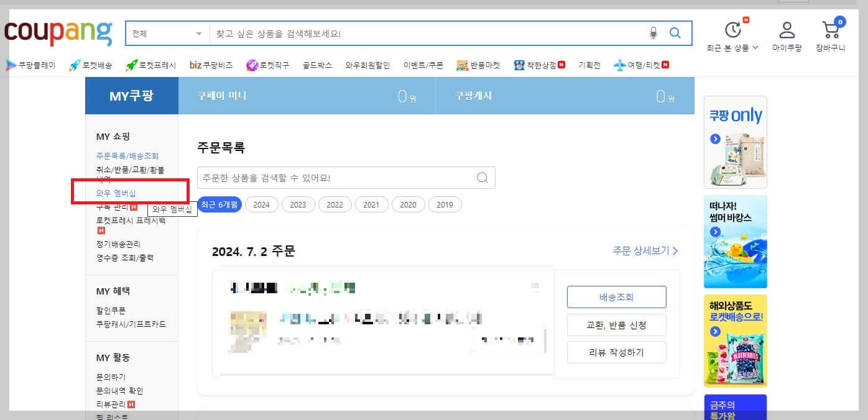
Task: Open 로켓직구 shortcut
Action: coord(267,65)
